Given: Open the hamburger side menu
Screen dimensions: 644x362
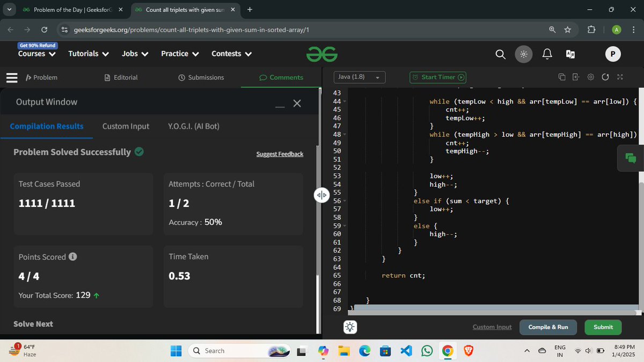Looking at the screenshot, I should coord(12,78).
